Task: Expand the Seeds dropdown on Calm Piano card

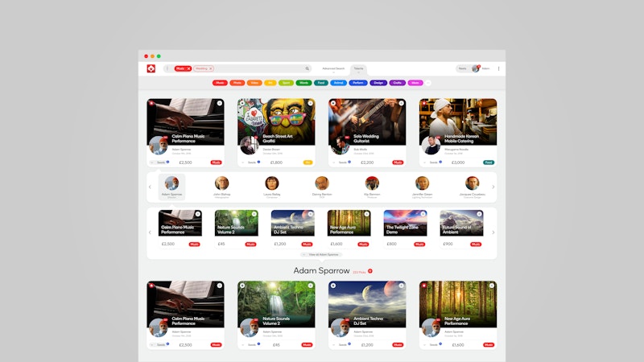Action: pos(152,162)
